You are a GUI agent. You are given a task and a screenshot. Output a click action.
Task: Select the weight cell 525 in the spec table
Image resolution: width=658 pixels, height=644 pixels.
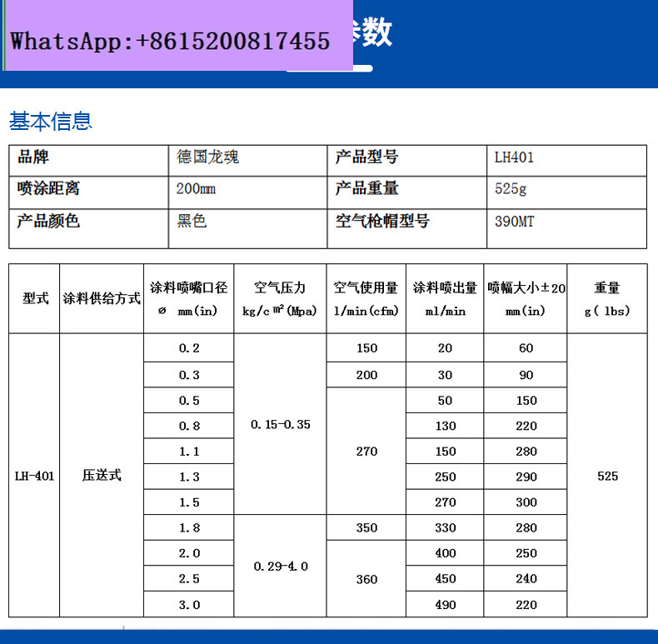click(x=607, y=476)
